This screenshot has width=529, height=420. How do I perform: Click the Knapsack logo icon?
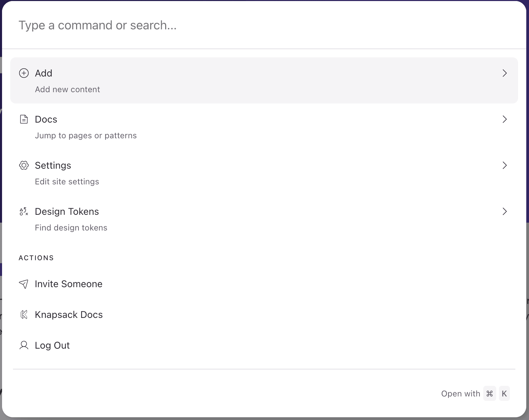click(x=24, y=314)
